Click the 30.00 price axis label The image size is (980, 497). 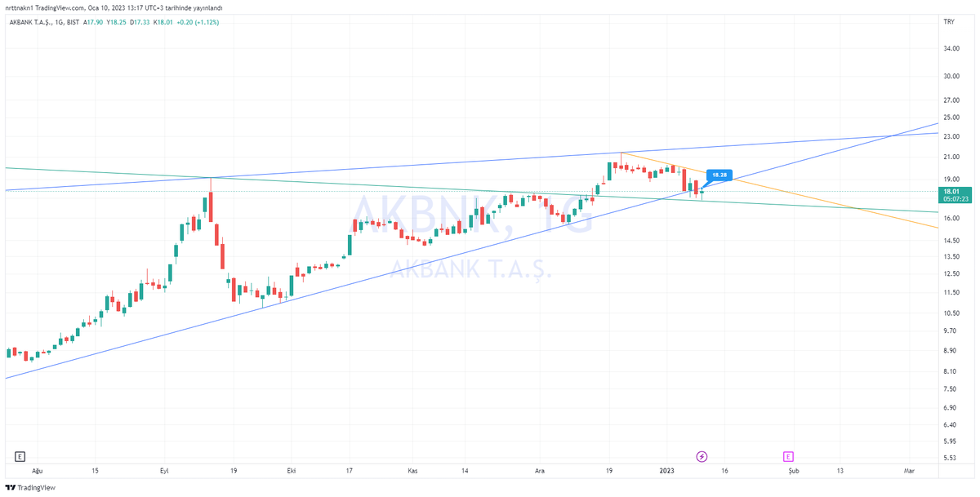pos(951,77)
